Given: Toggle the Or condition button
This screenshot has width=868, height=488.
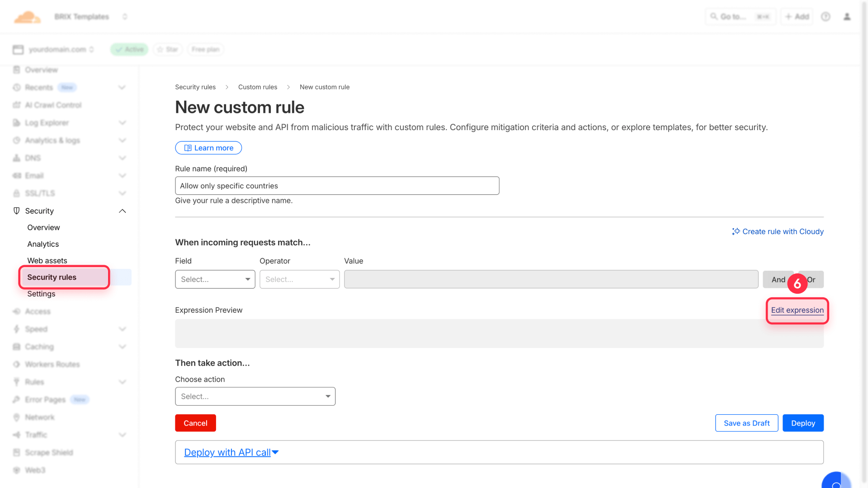Looking at the screenshot, I should (811, 279).
